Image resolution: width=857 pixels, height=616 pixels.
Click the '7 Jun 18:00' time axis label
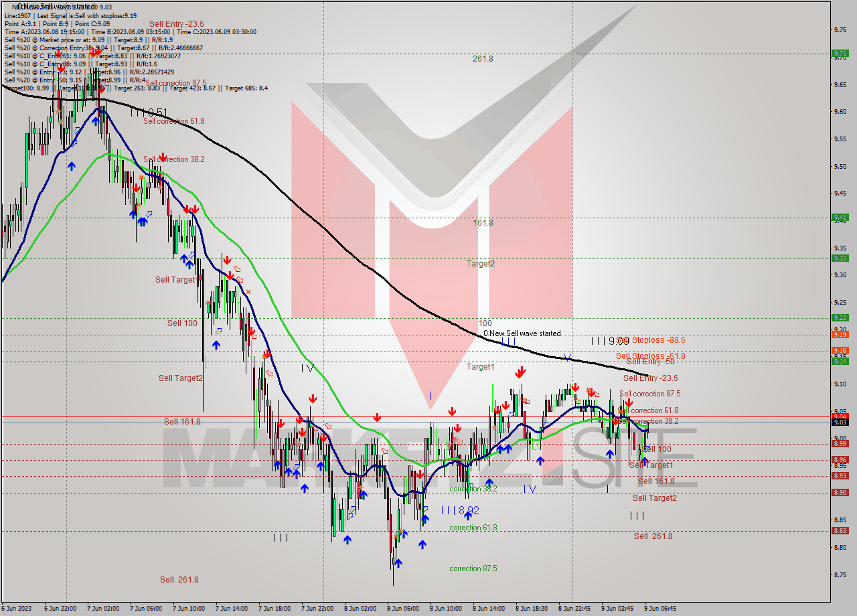click(x=275, y=609)
